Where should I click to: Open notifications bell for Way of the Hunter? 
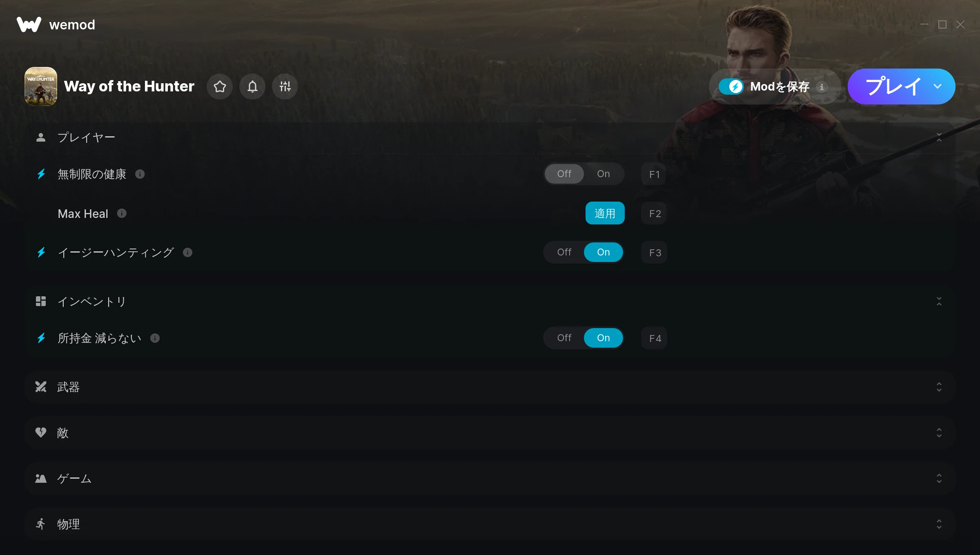pyautogui.click(x=252, y=87)
